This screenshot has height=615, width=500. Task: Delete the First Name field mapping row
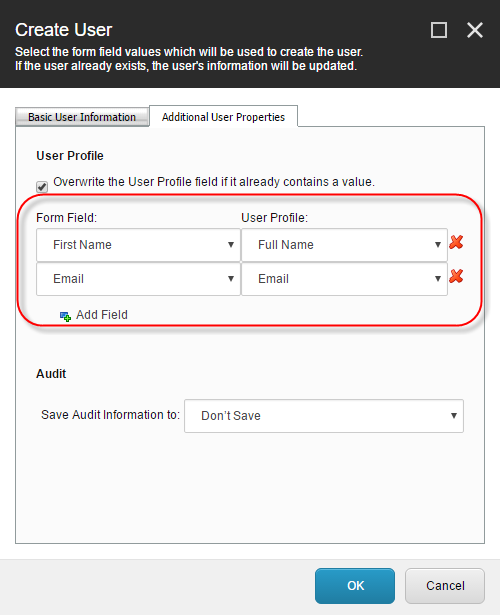coord(456,242)
